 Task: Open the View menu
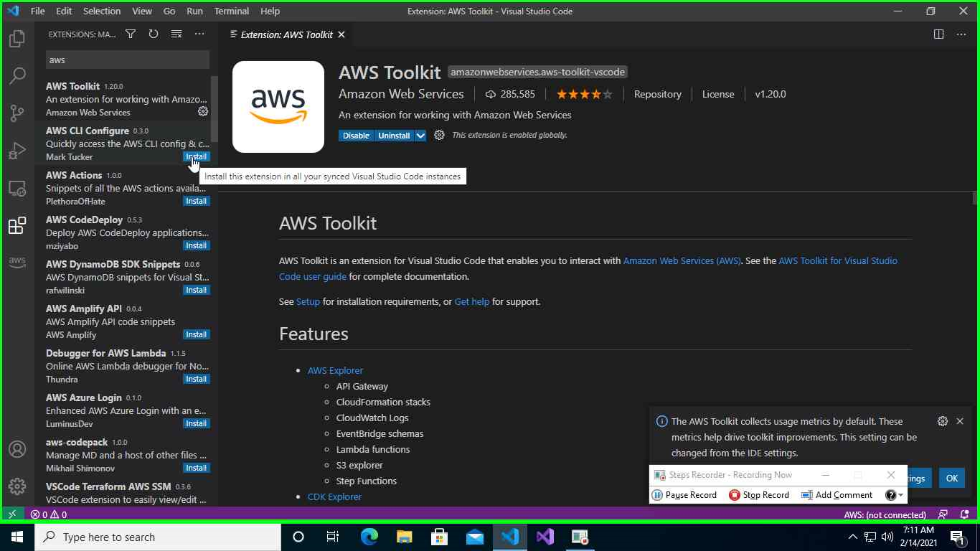tap(142, 11)
